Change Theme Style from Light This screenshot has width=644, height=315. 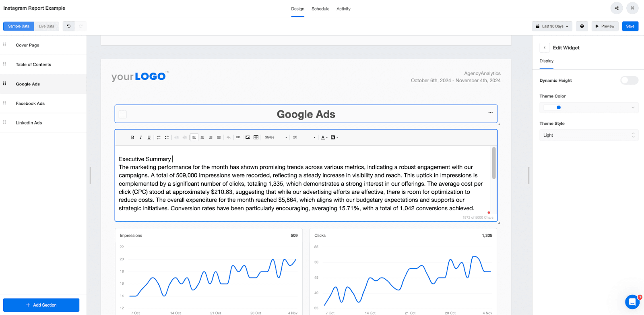click(588, 135)
